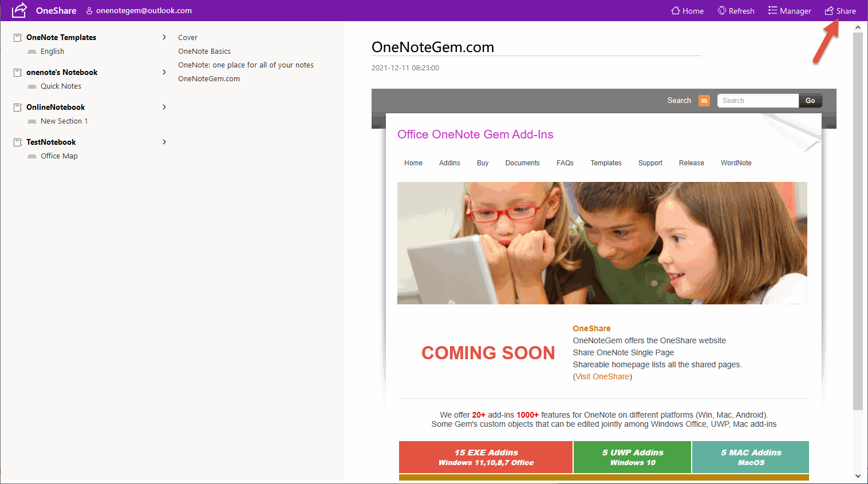The width and height of the screenshot is (868, 484).
Task: Expand the onenote's Notebook chevron
Action: pyautogui.click(x=164, y=72)
